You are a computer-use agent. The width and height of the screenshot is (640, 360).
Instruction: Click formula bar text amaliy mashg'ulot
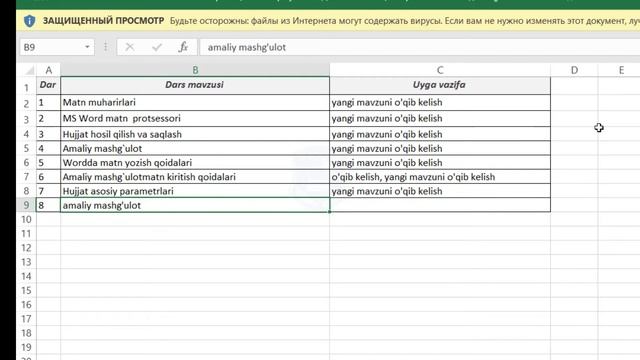pos(247,47)
